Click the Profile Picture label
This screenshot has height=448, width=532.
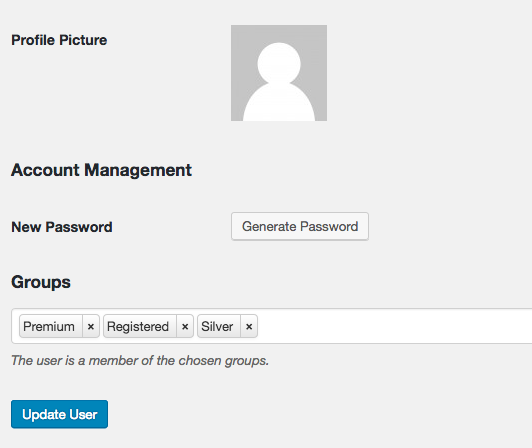(59, 40)
